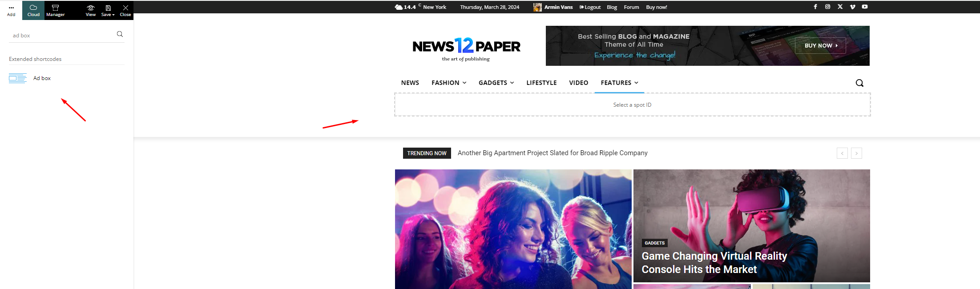The image size is (980, 289).
Task: Open the site search magnifier
Action: [x=859, y=83]
